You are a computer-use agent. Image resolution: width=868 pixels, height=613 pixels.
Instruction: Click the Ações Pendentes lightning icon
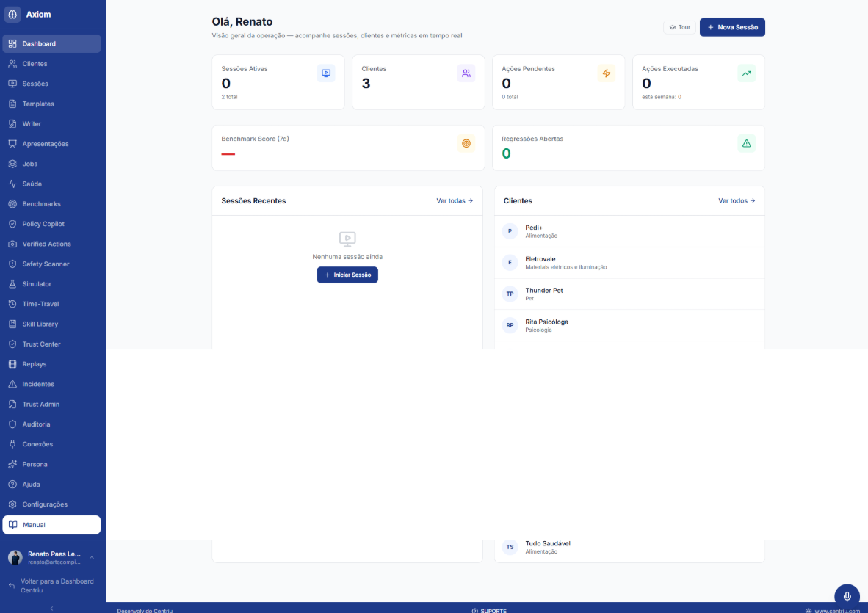tap(606, 73)
